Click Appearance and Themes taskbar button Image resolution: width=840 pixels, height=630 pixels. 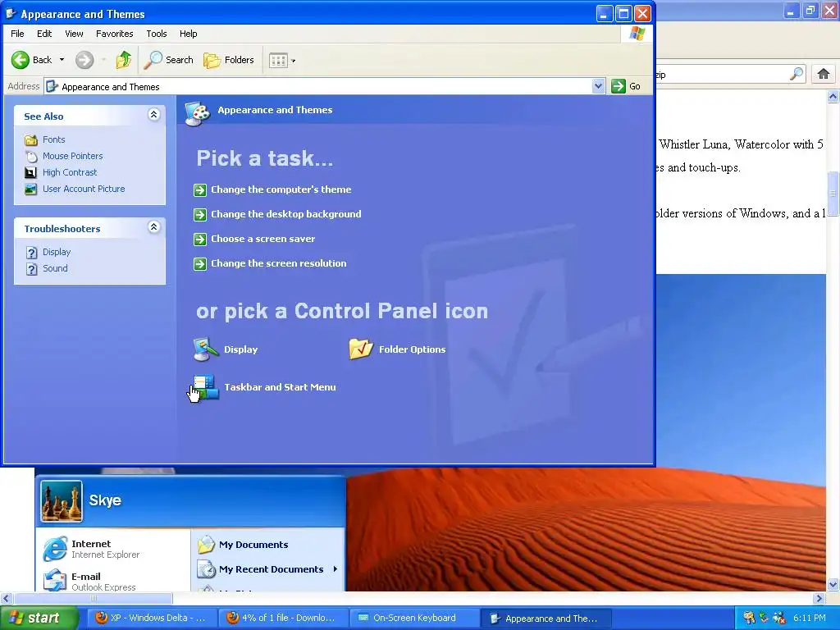coord(546,619)
